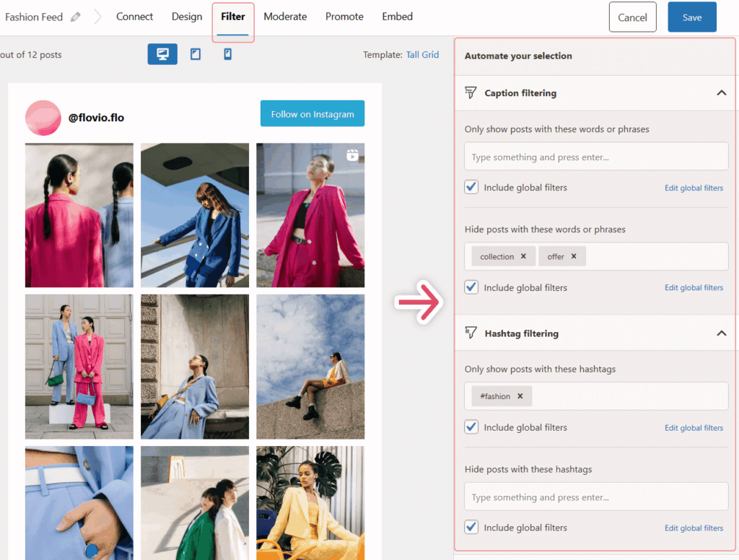This screenshot has height=560, width=739.
Task: Open the light blue suit leaning post
Action: (195, 367)
